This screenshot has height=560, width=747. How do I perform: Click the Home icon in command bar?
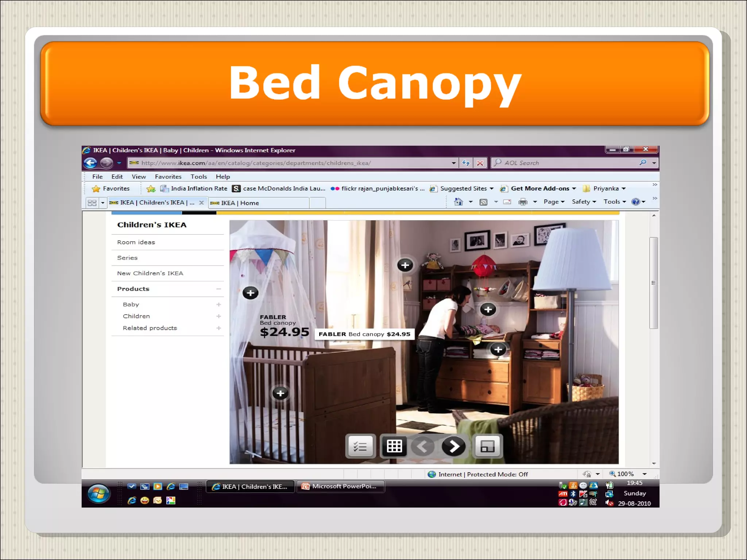click(458, 202)
